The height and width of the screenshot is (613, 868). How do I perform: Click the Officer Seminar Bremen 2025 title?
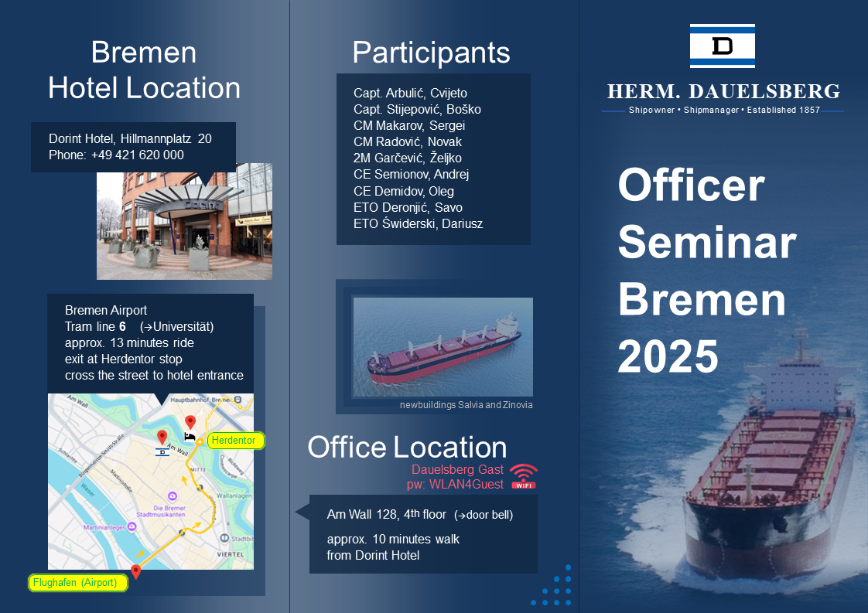coord(706,271)
